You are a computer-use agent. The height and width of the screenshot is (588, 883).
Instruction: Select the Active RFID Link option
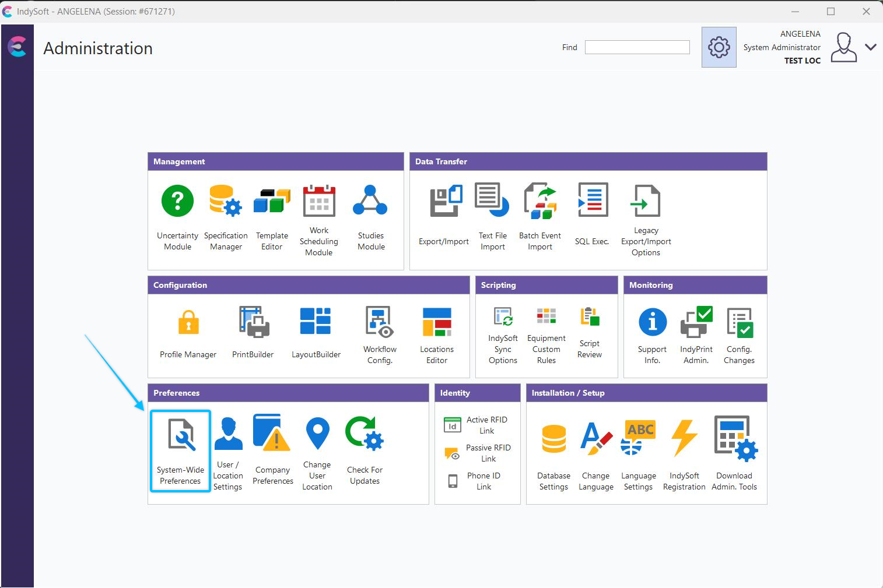[477, 425]
